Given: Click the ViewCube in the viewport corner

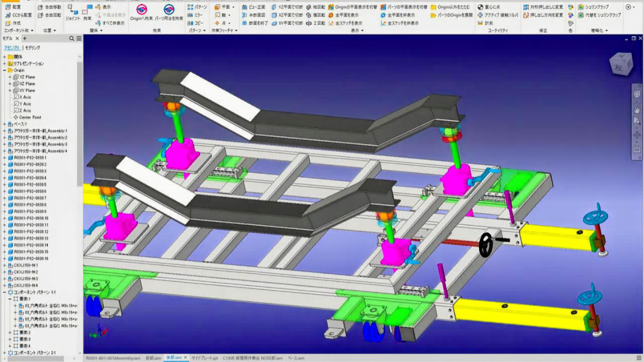Looking at the screenshot, I should [x=620, y=64].
